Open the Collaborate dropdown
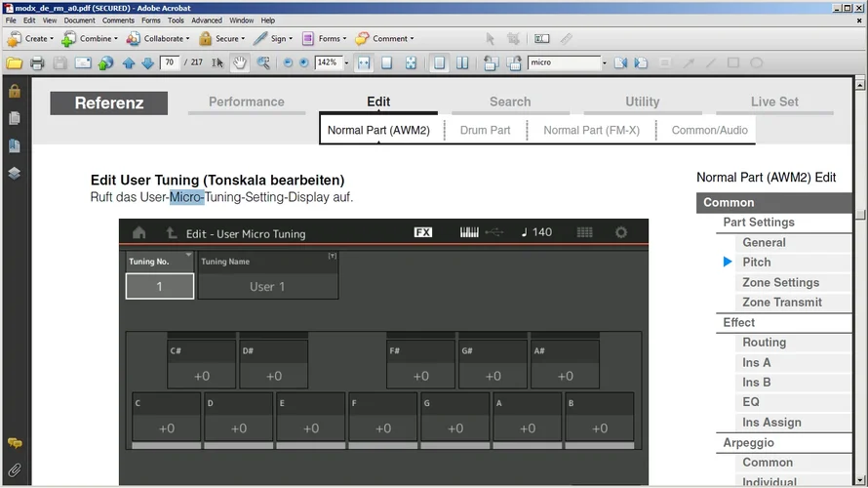The height and width of the screenshot is (488, 868). pos(157,39)
